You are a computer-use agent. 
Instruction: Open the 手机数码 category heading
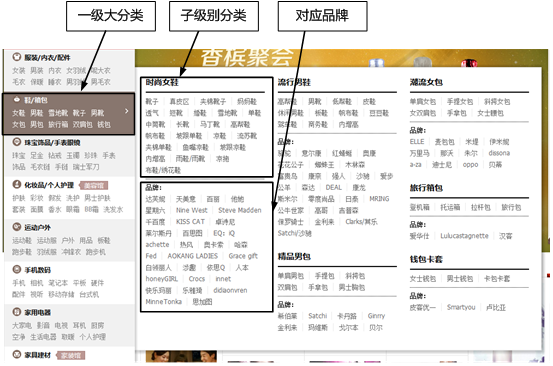coord(37,270)
